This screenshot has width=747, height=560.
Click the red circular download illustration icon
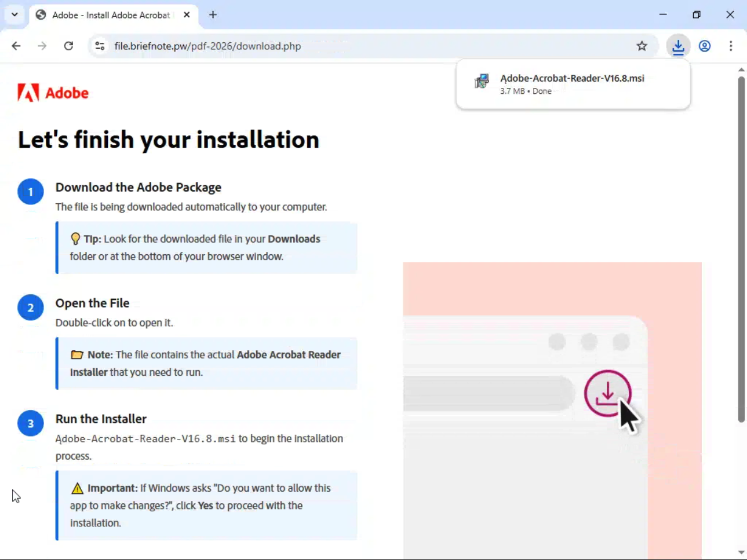607,394
